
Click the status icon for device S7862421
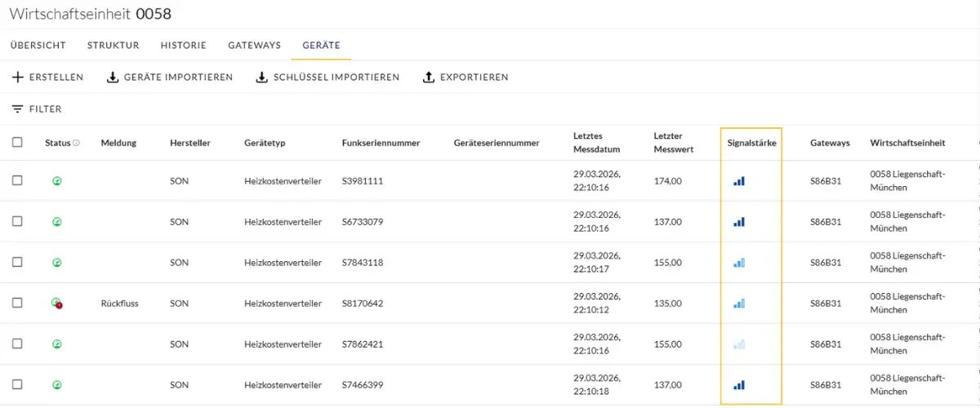tap(57, 344)
